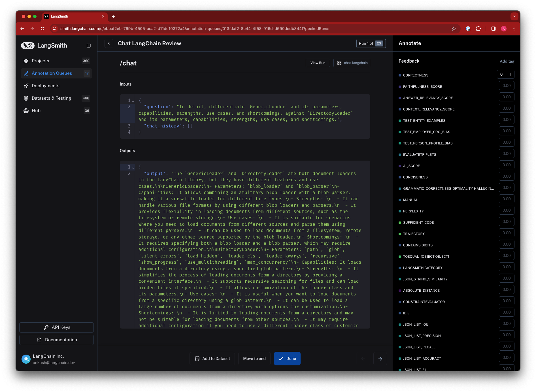Reload the page
Viewport: 536px width, 392px height.
point(42,29)
